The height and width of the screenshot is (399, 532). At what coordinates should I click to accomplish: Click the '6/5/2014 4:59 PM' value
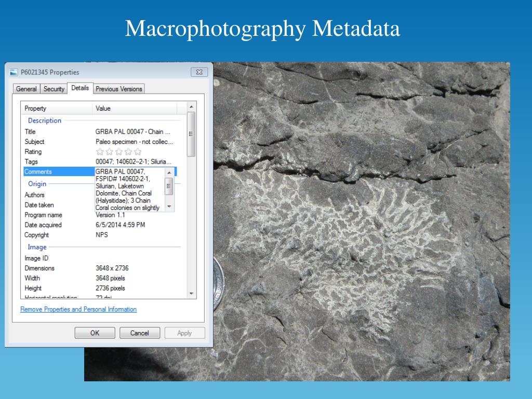click(x=120, y=225)
